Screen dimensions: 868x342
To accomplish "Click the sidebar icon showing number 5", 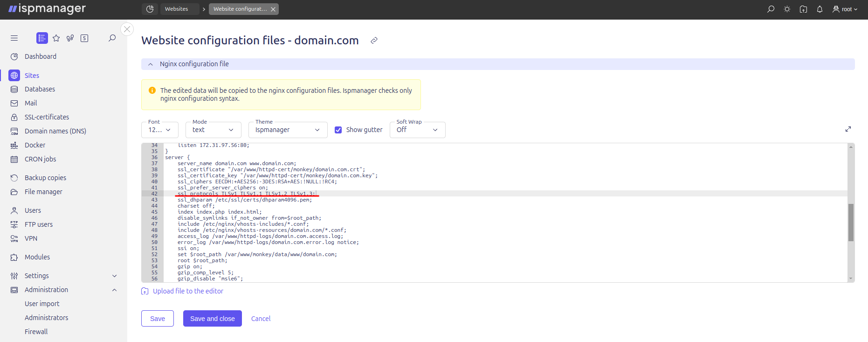I will [x=84, y=38].
